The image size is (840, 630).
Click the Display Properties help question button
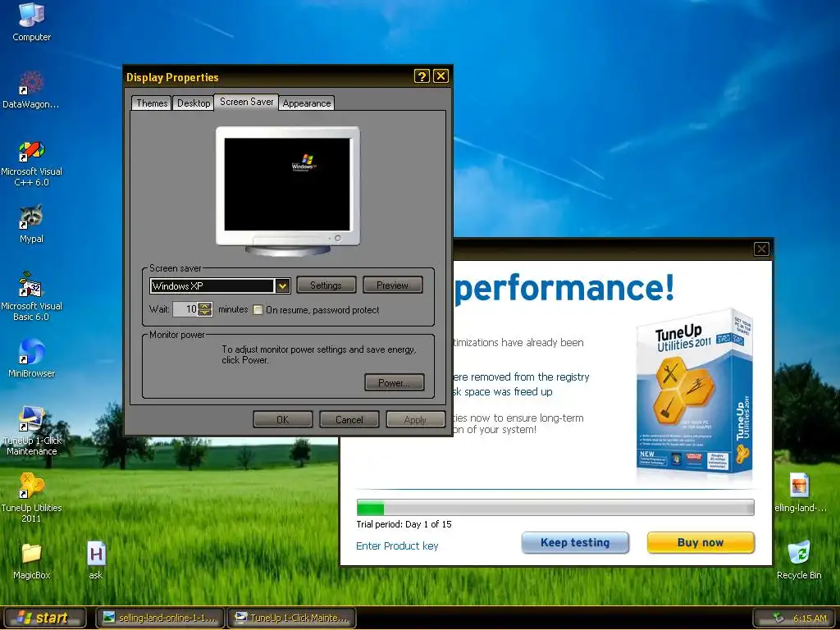point(422,76)
